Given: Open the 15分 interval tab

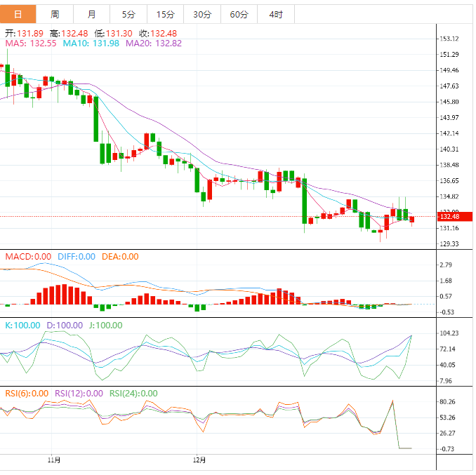Looking at the screenshot, I should (166, 14).
